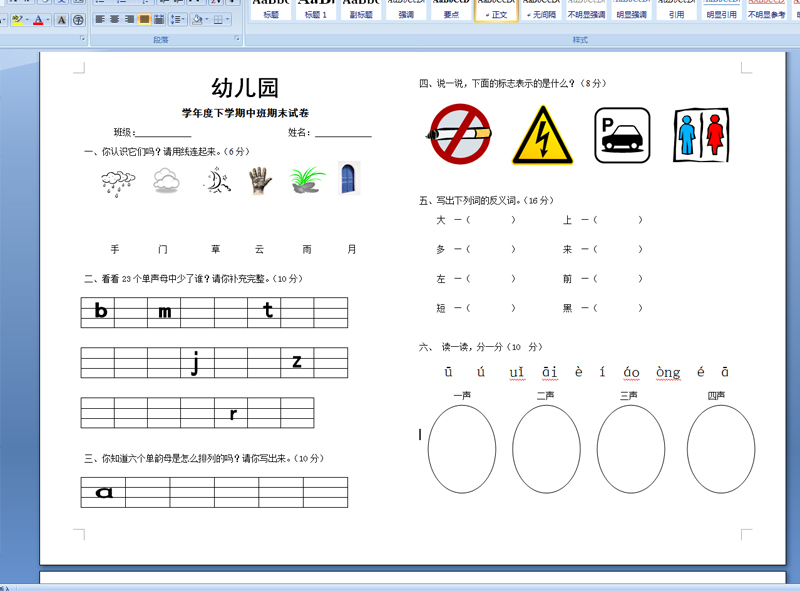This screenshot has height=591, width=800.
Task: Apply the 不明显强调 style
Action: 586,10
